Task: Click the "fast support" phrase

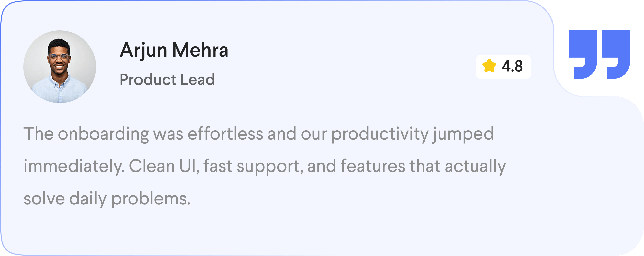Action: 253,166
